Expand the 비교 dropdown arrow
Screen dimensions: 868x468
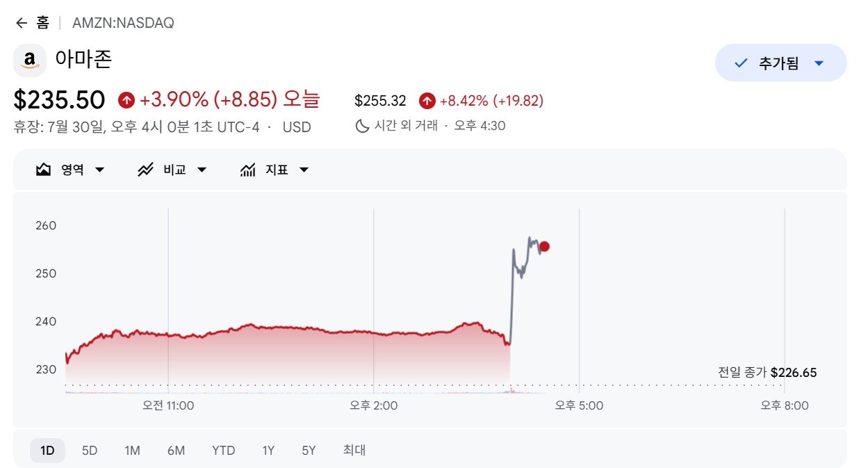[202, 170]
